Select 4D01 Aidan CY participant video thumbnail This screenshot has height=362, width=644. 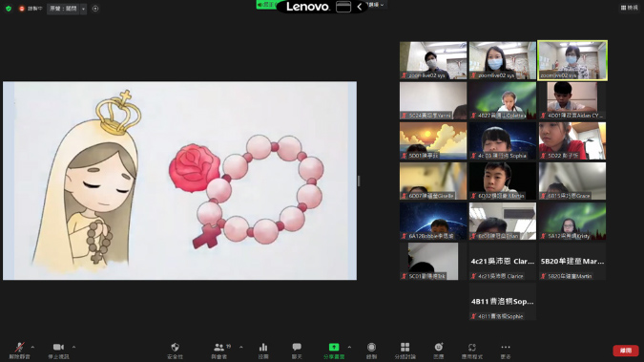[572, 100]
